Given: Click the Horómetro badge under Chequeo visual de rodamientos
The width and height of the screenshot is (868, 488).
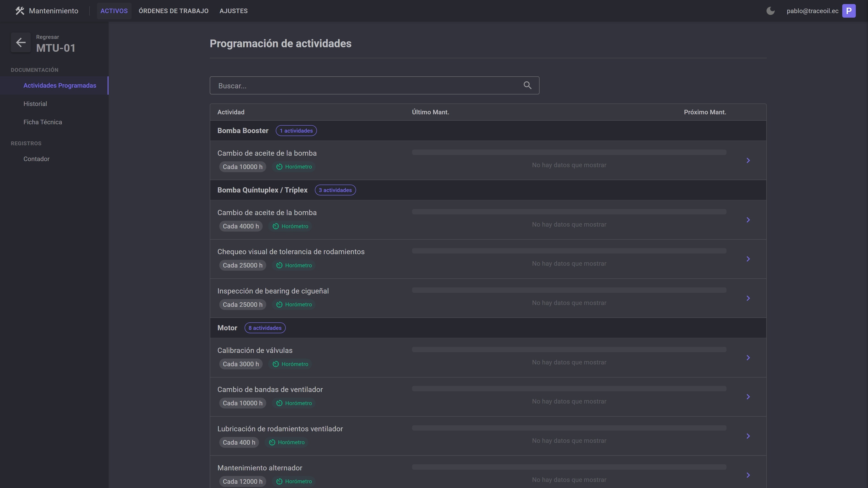Looking at the screenshot, I should click(x=294, y=265).
